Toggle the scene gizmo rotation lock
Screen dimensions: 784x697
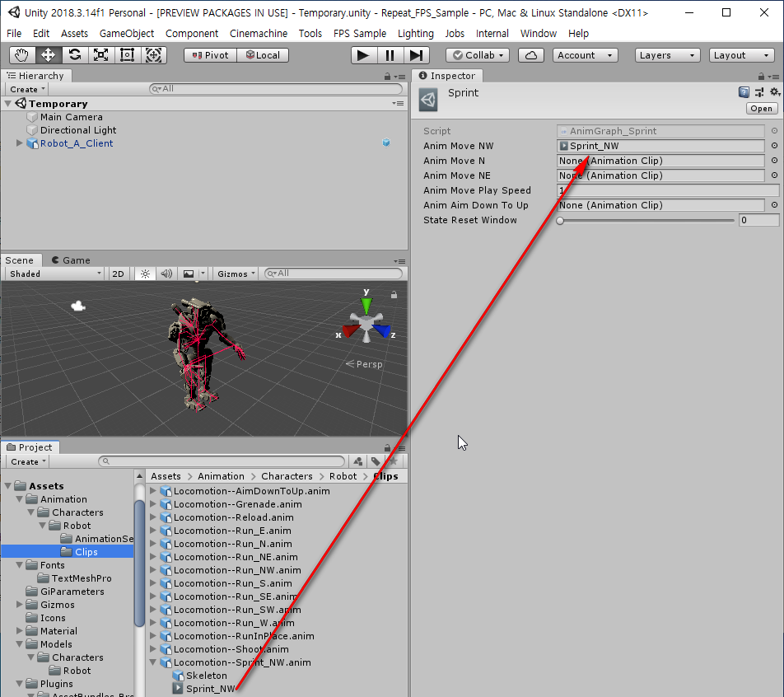coord(394,295)
